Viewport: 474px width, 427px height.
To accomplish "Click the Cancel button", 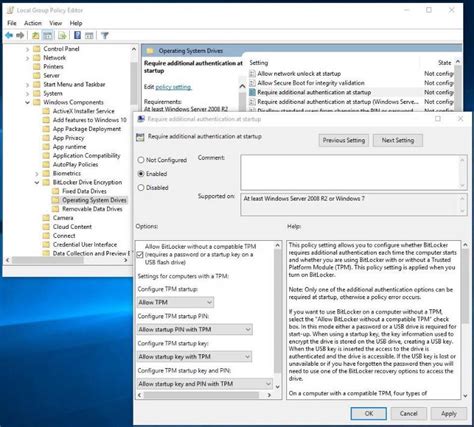I will (x=408, y=413).
